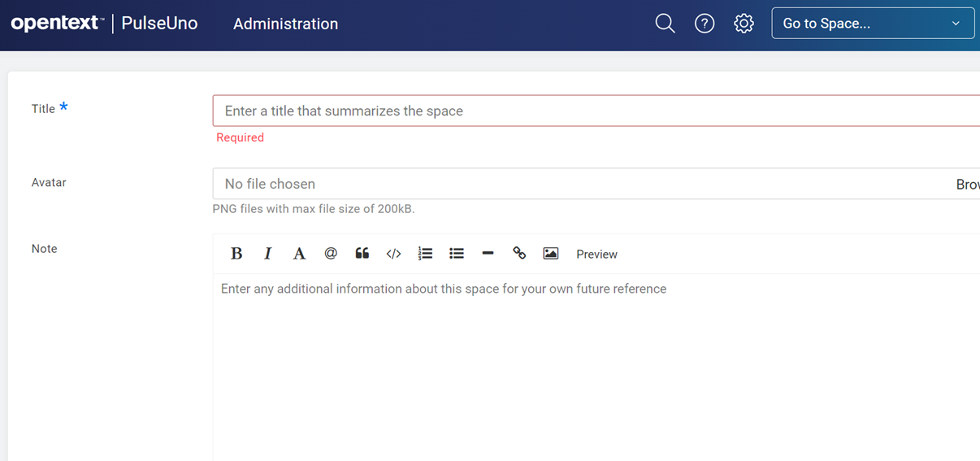Viewport: 980px width, 461px height.
Task: Click the font style A icon
Action: tap(299, 254)
